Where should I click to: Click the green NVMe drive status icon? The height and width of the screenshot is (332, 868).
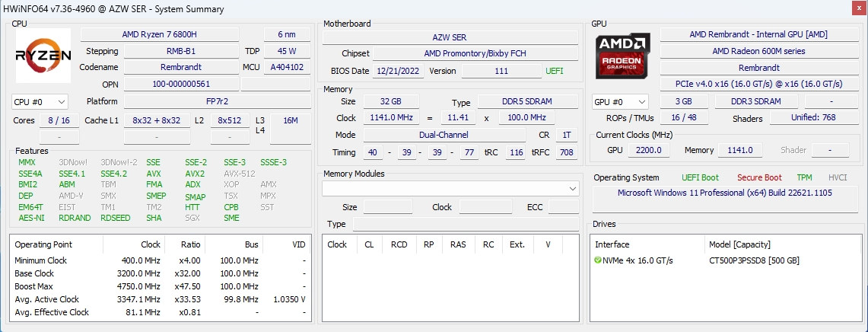[x=598, y=260]
